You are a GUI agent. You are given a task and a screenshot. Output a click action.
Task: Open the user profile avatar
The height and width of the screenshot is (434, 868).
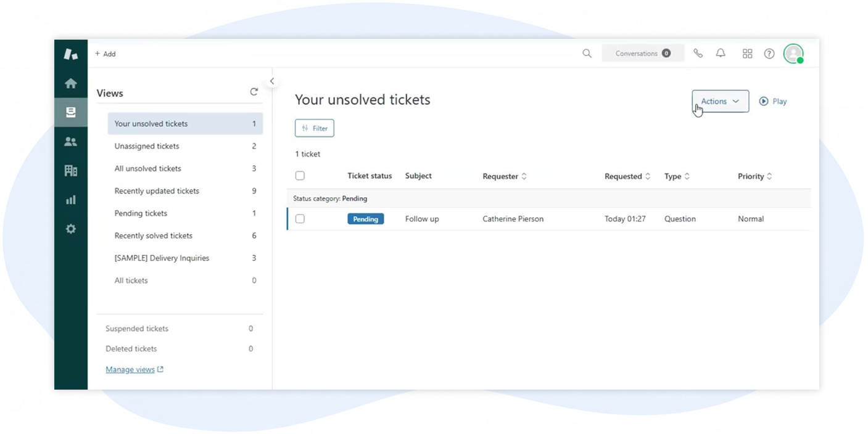793,54
